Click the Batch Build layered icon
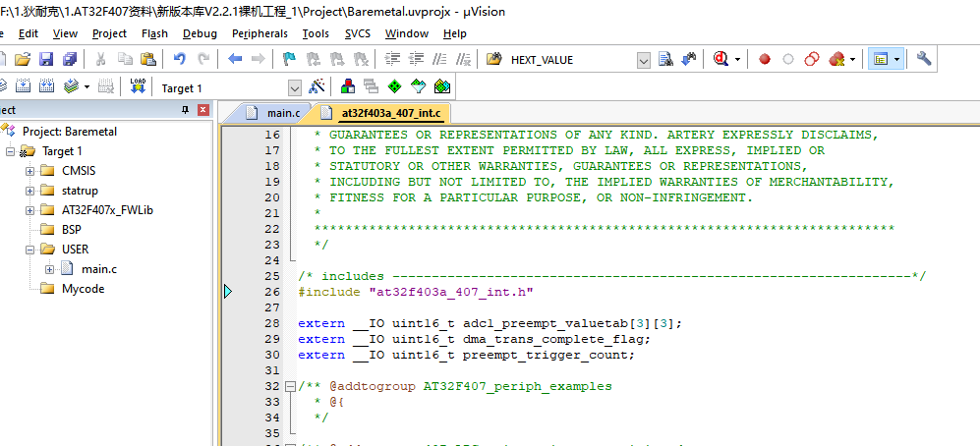The width and height of the screenshot is (980, 446). (x=71, y=85)
